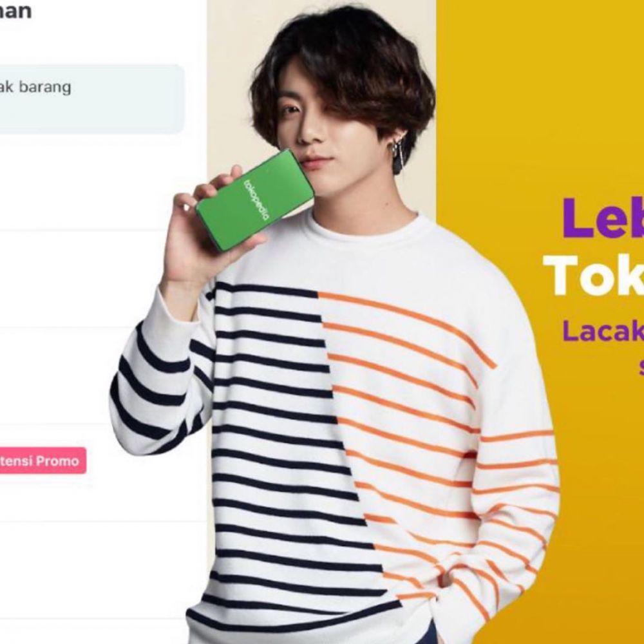This screenshot has width=644, height=644.
Task: Click the purple letter below "Lacak"
Action: coord(641,368)
